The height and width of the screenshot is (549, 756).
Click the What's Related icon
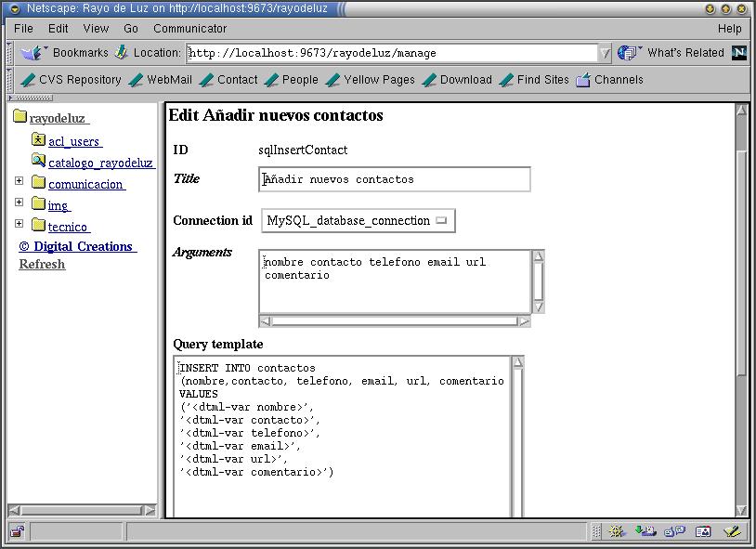click(x=627, y=53)
